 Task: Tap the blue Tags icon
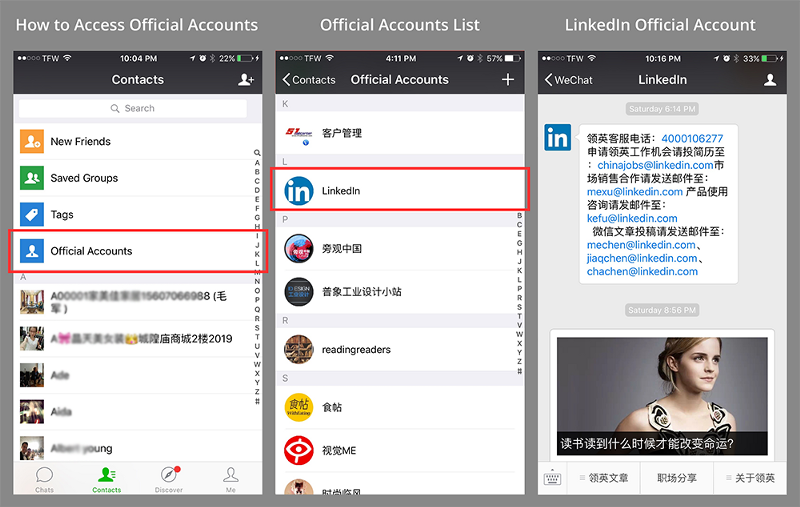[32, 214]
